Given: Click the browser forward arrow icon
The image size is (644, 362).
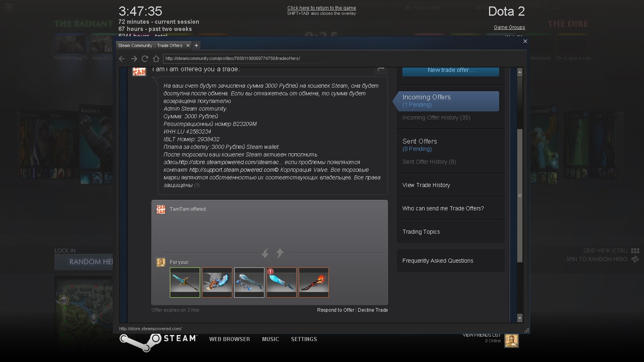Looking at the screenshot, I should coord(134,59).
